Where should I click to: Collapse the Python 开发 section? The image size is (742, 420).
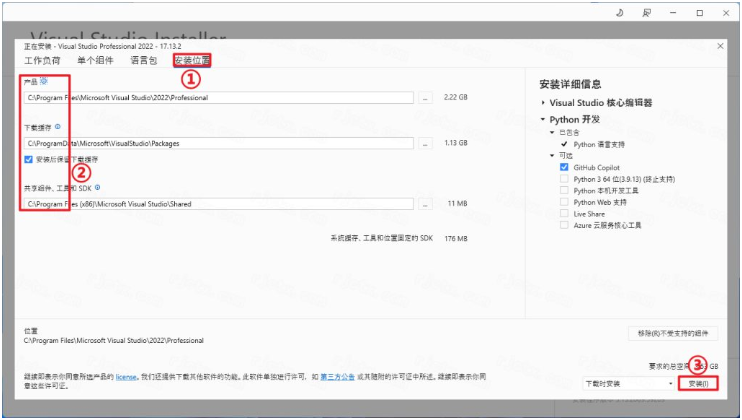coord(543,120)
